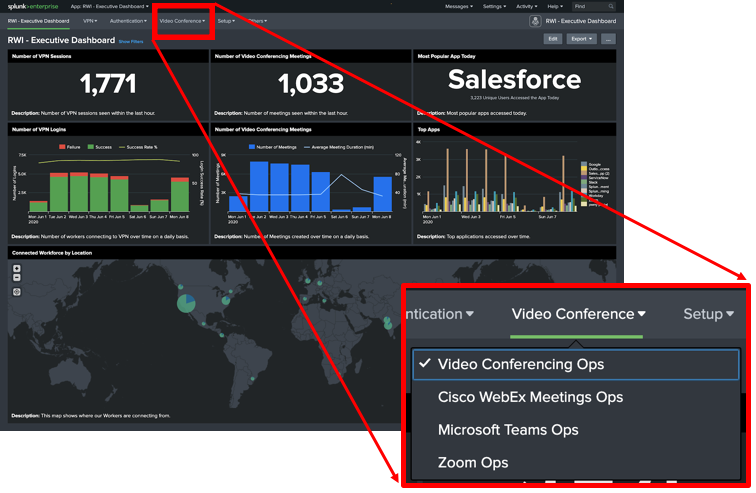Reset the map view with bottom map control
The image size is (756, 493).
point(17,292)
